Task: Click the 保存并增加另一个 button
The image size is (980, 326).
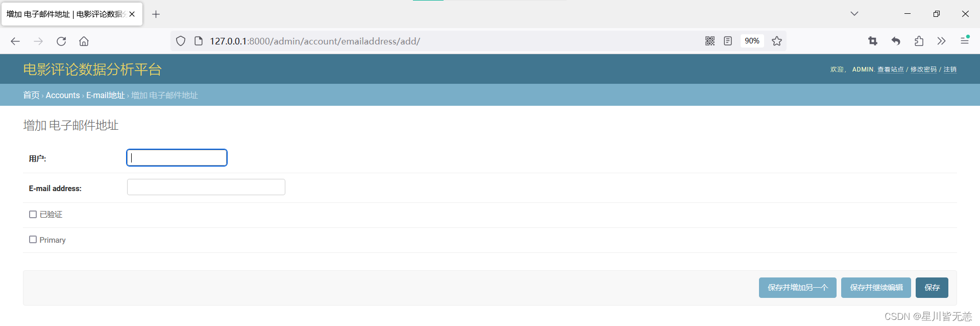Action: pos(797,288)
